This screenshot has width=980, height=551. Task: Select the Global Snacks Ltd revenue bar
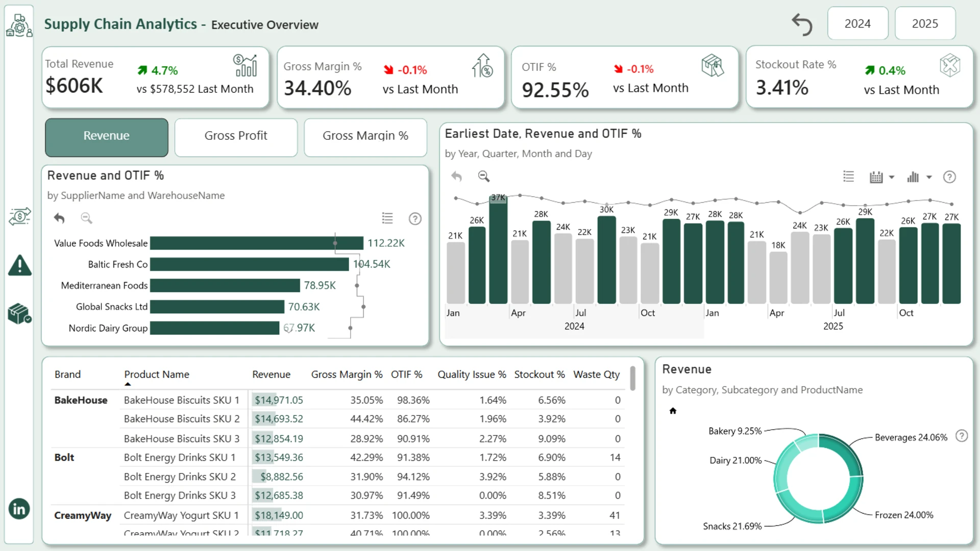pos(217,307)
